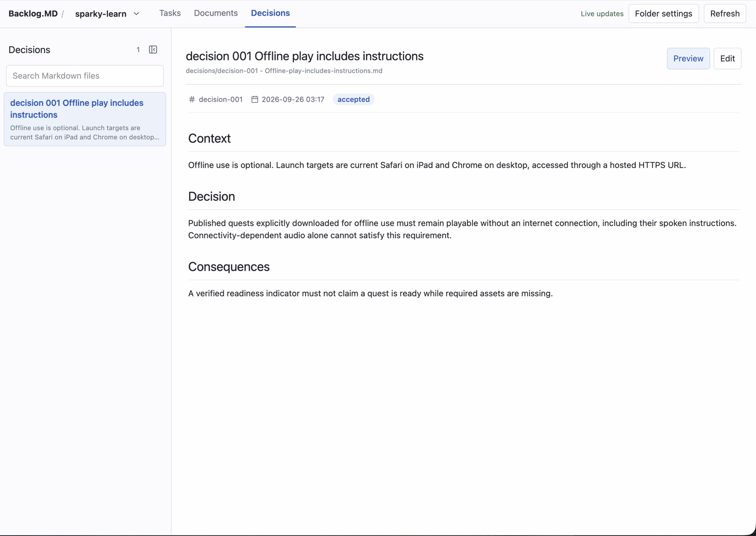Click the calendar icon beside the date
756x536 pixels.
pyautogui.click(x=255, y=99)
